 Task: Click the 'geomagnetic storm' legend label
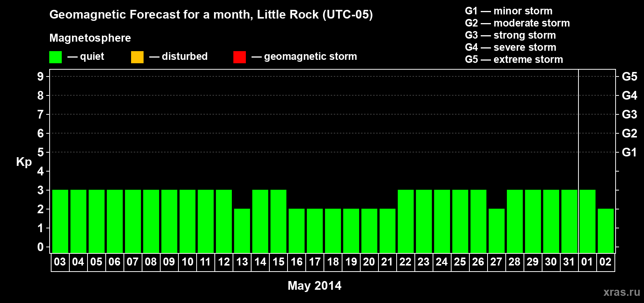coord(310,57)
